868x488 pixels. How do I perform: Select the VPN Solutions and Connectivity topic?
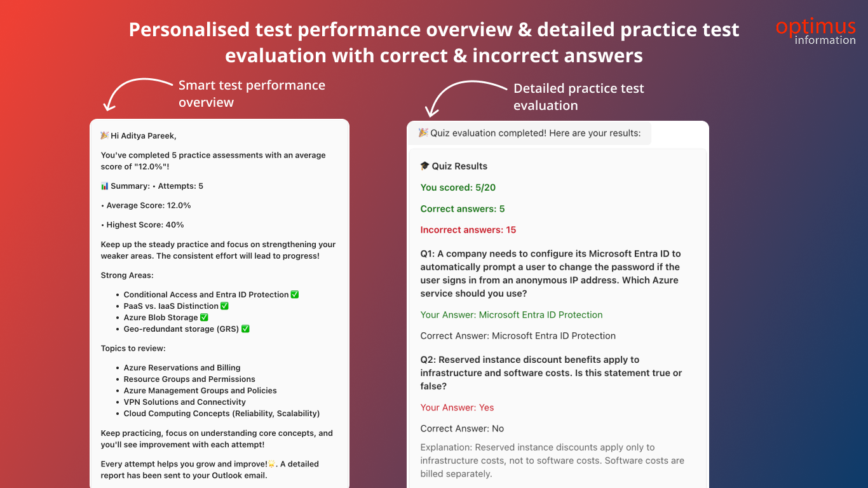click(185, 402)
